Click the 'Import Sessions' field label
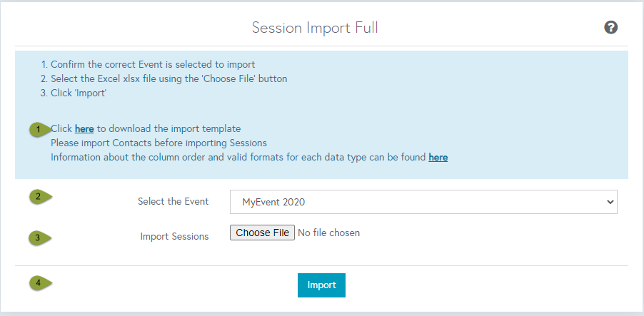Viewport: 644px width, 316px height. click(174, 237)
